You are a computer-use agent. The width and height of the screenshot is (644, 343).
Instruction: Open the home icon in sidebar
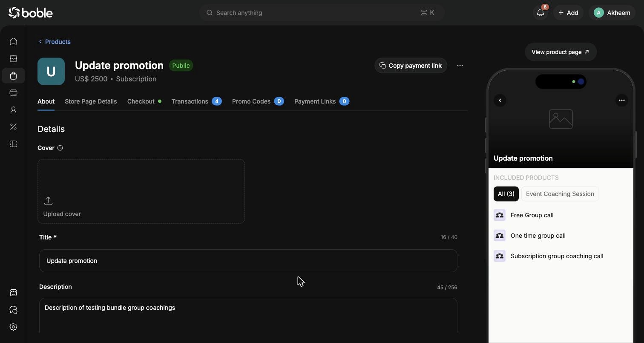coord(13,42)
